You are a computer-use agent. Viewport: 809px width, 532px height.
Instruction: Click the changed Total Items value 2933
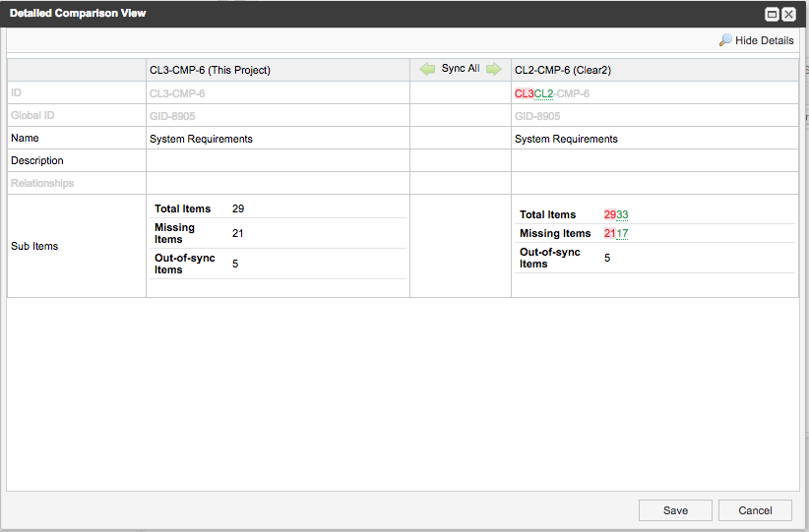(616, 214)
